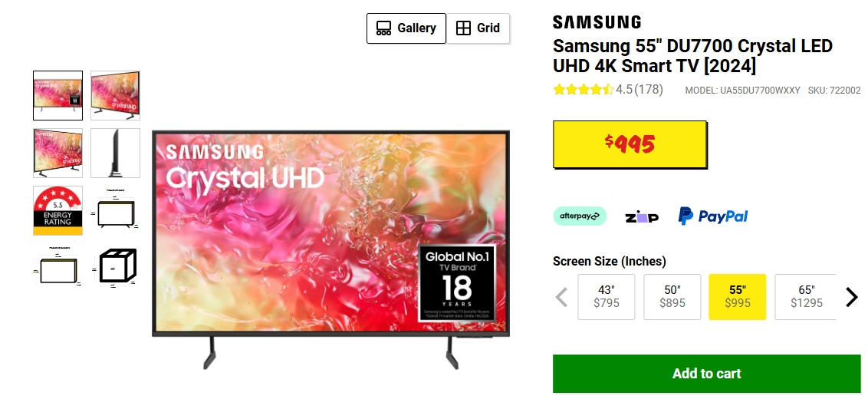Click the Samsung brand logo
Viewport: 868px width, 396px height.
click(x=597, y=22)
